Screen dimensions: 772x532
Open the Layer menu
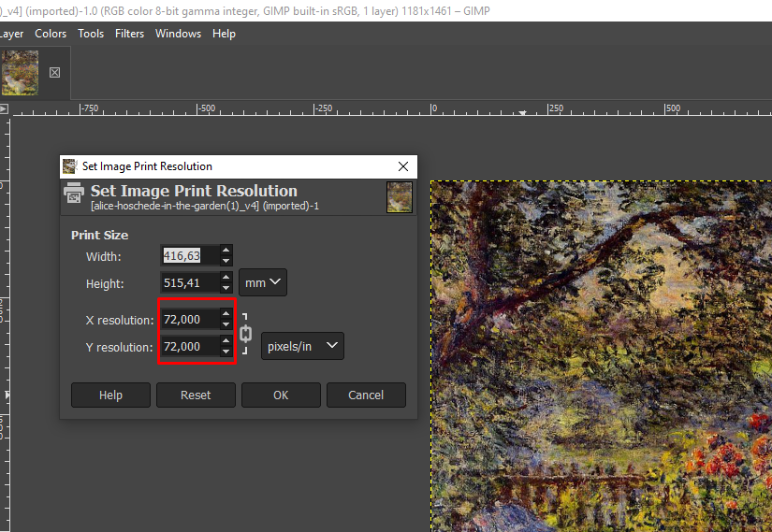(x=11, y=34)
